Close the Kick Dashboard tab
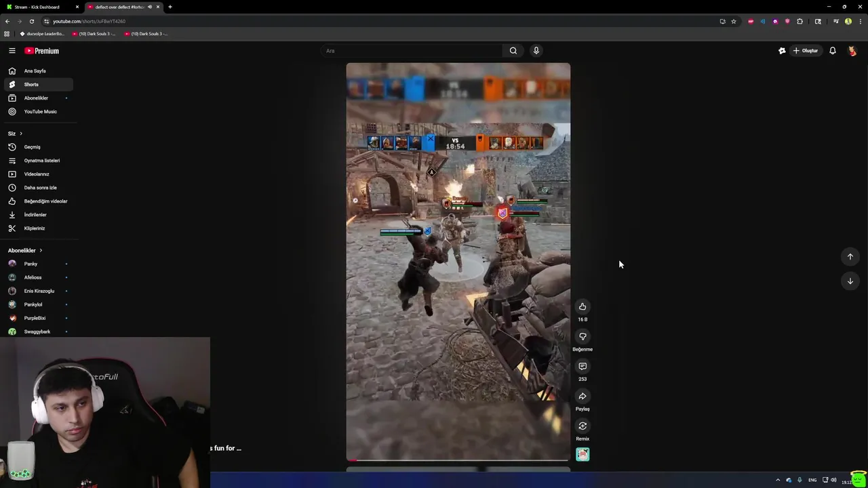The width and height of the screenshot is (868, 488). 77,7
